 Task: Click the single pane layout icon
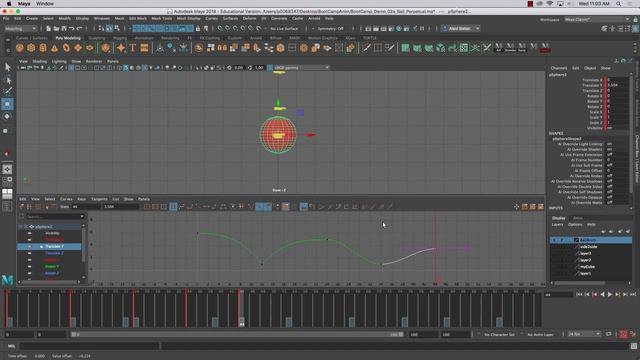7,169
